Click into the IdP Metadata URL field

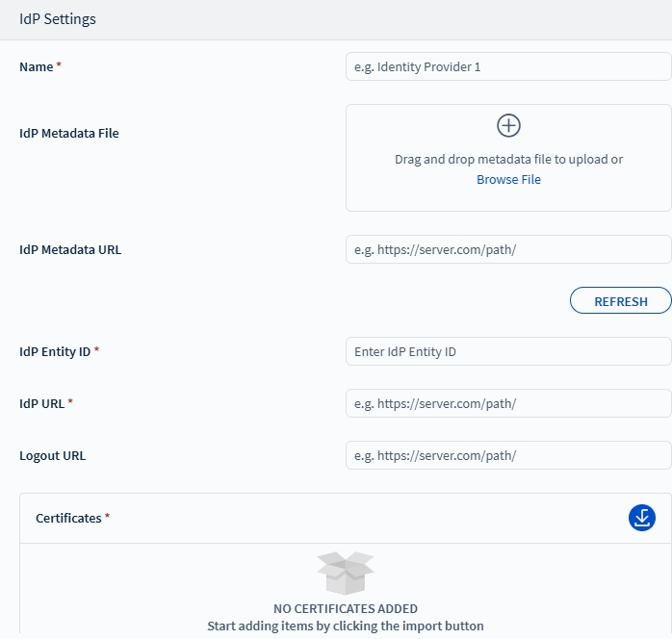pyautogui.click(x=508, y=249)
